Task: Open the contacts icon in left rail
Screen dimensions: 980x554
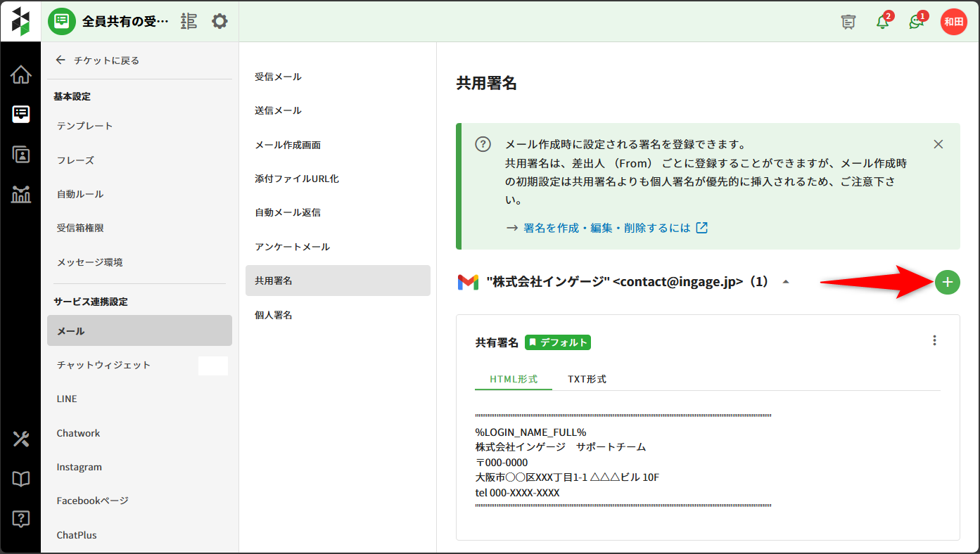Action: (20, 155)
